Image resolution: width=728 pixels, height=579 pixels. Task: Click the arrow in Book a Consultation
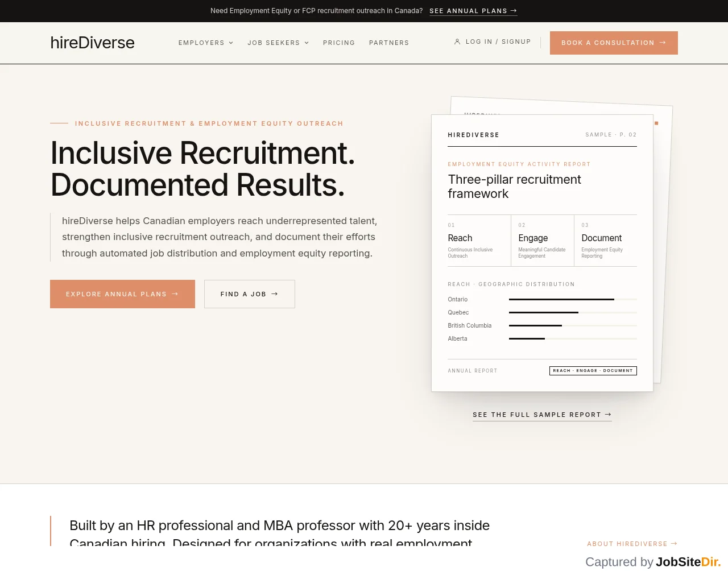(x=663, y=43)
